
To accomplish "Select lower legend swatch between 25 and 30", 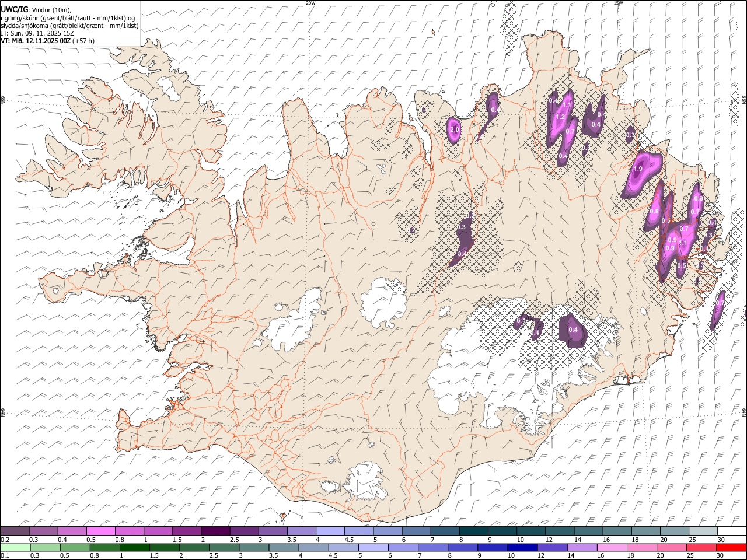I will pyautogui.click(x=701, y=547).
